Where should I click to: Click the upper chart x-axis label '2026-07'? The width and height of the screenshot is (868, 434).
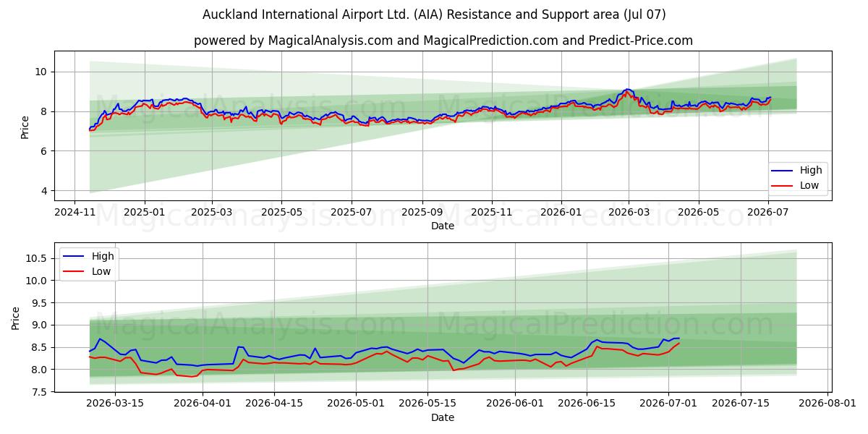pyautogui.click(x=767, y=212)
